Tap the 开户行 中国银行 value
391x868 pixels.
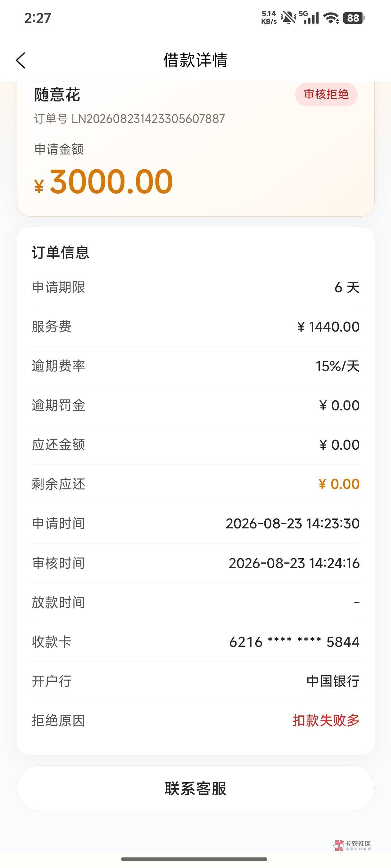[x=333, y=681]
